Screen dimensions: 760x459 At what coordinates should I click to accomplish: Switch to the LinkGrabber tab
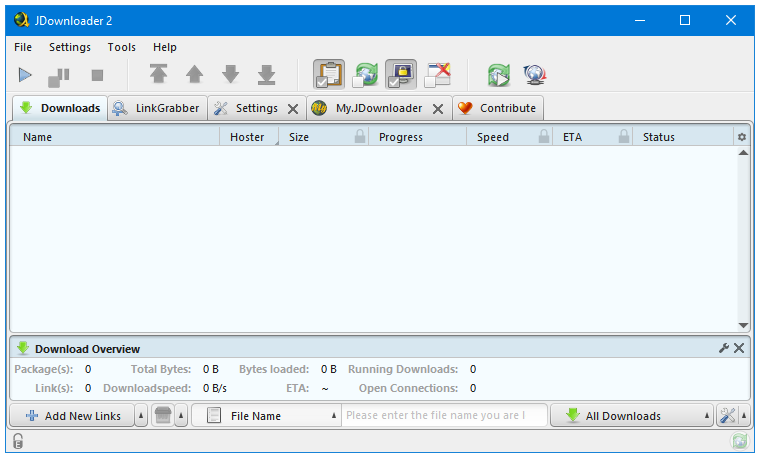pyautogui.click(x=156, y=108)
